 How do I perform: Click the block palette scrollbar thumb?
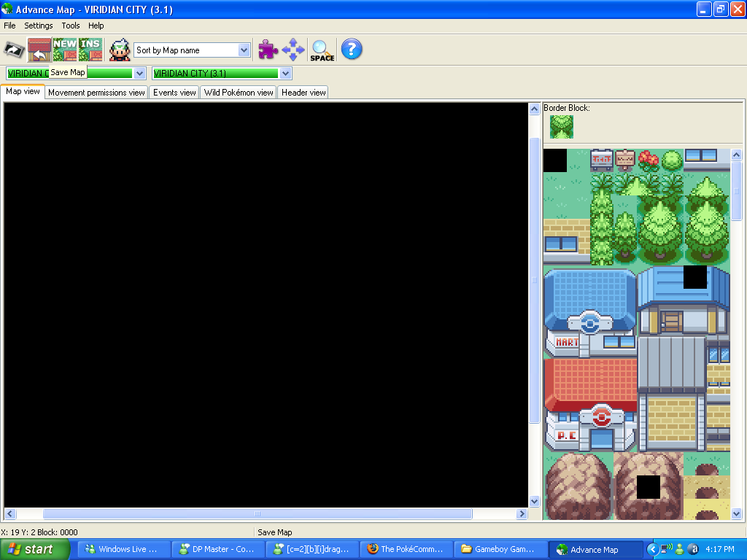736,190
